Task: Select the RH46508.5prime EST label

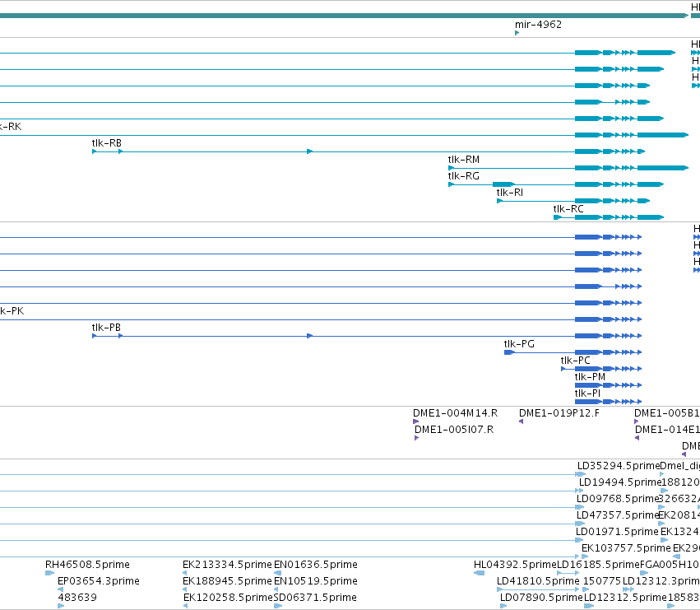Action: (87, 565)
